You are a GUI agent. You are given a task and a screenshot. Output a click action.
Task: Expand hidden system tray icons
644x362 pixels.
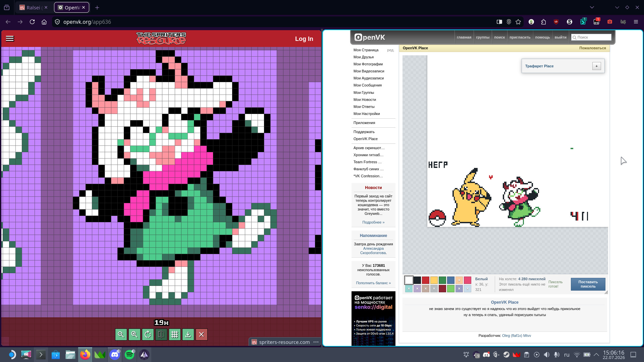[596, 355]
